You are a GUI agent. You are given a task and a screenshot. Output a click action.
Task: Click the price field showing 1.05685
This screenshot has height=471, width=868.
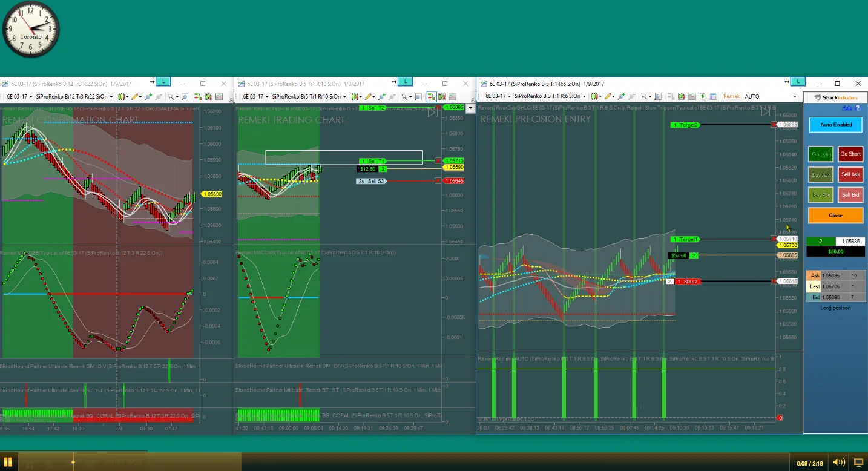pyautogui.click(x=849, y=242)
